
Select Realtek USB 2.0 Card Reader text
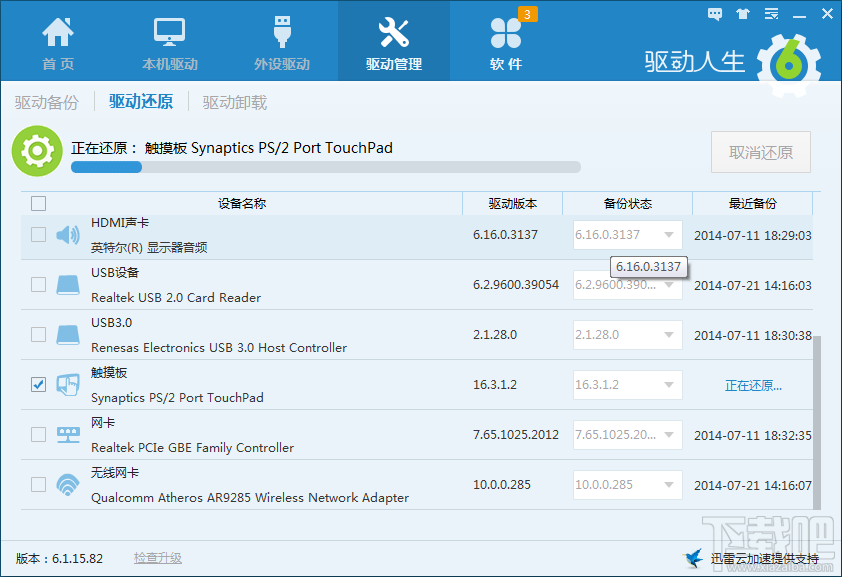176,298
